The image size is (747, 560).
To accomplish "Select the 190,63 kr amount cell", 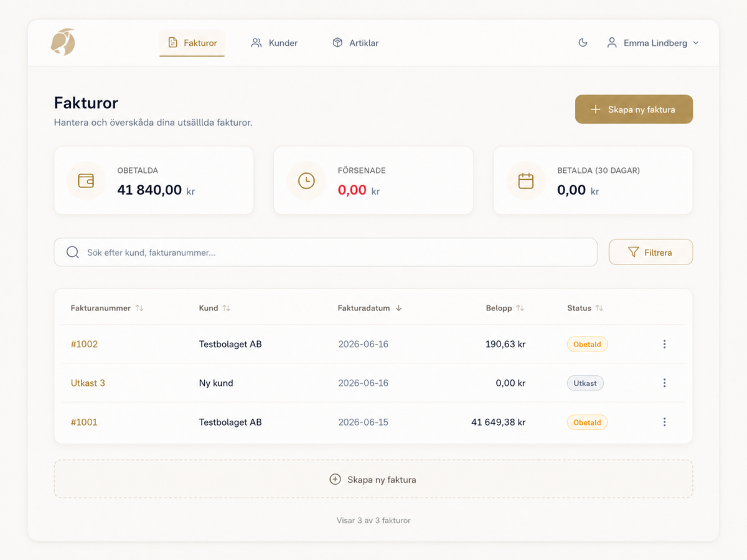I will [505, 344].
